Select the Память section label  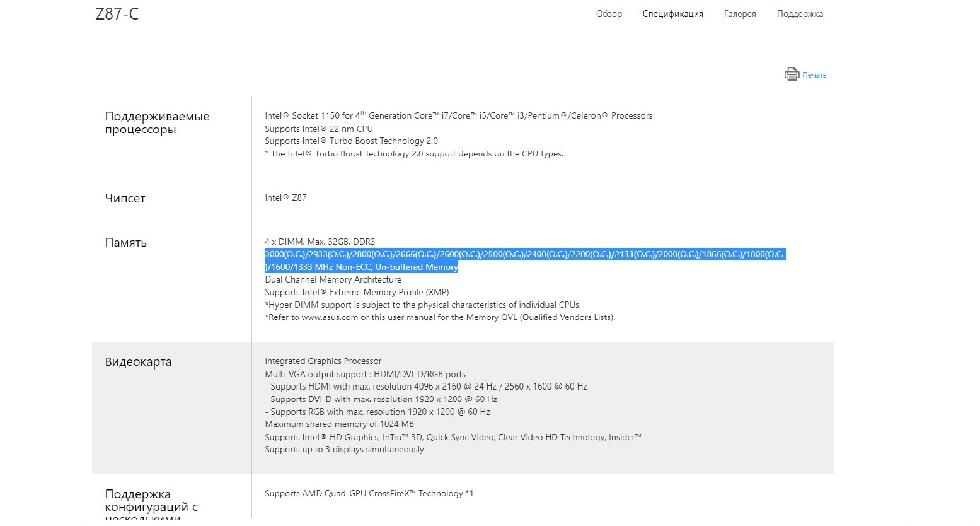(x=126, y=243)
